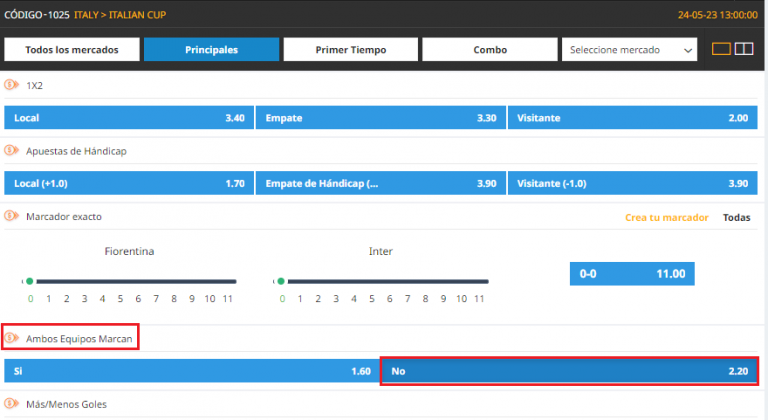Click the icon next to Apuestas de Hándicap
The width and height of the screenshot is (768, 420).
coord(12,150)
